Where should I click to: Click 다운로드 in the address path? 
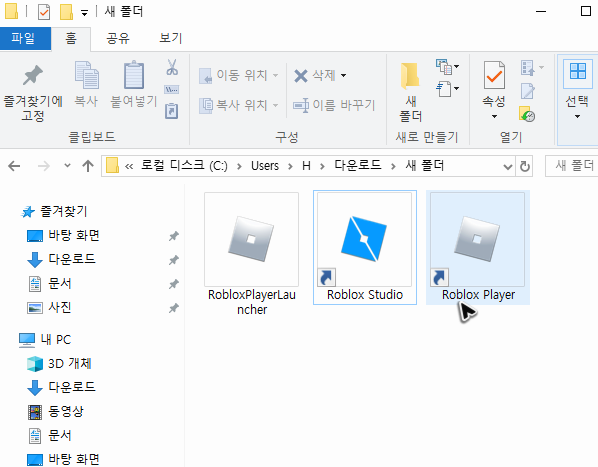pyautogui.click(x=358, y=165)
